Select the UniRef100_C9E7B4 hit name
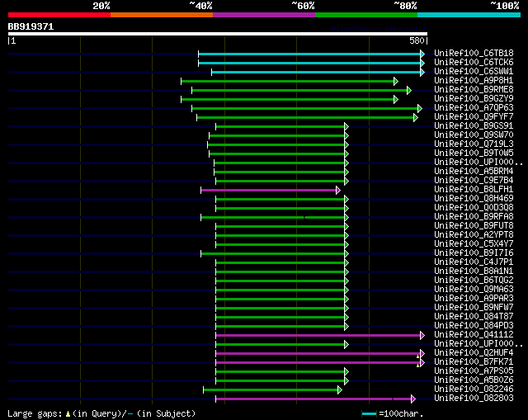Viewport: 528px width, 420px height. pyautogui.click(x=474, y=180)
